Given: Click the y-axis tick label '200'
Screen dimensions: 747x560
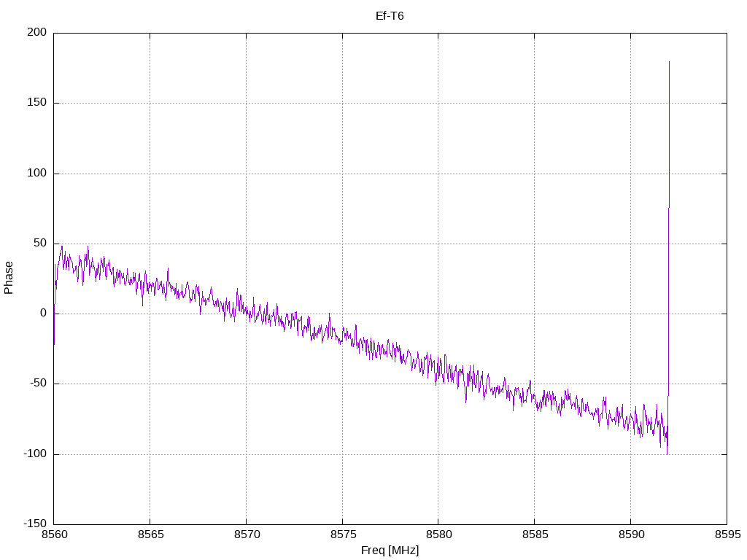Looking at the screenshot, I should [37, 32].
